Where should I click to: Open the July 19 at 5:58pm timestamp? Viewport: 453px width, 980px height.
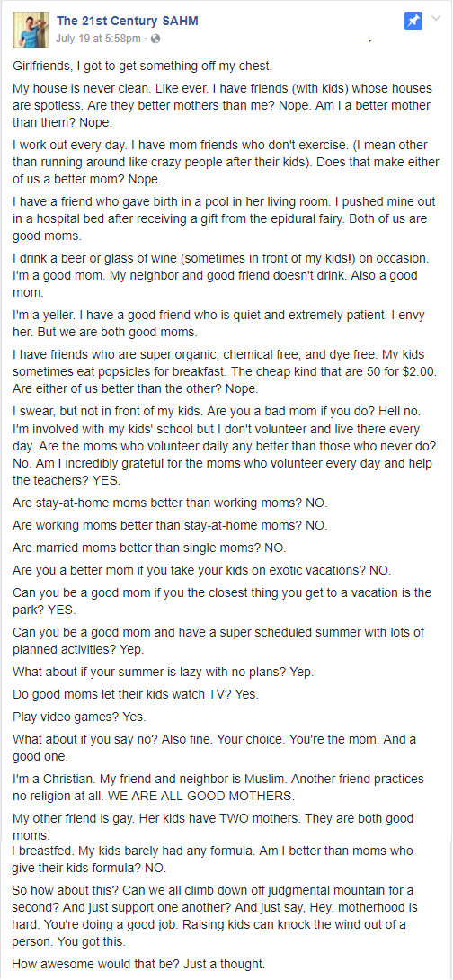[x=98, y=39]
